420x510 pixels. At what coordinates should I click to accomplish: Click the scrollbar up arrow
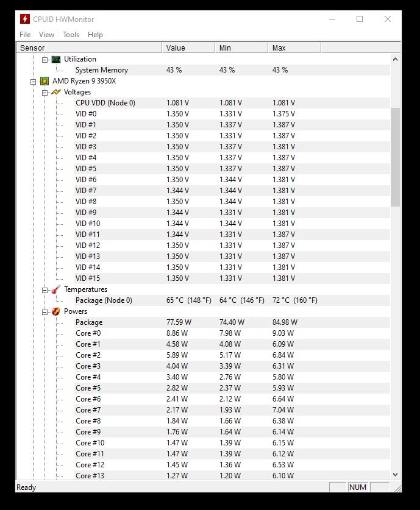point(395,59)
